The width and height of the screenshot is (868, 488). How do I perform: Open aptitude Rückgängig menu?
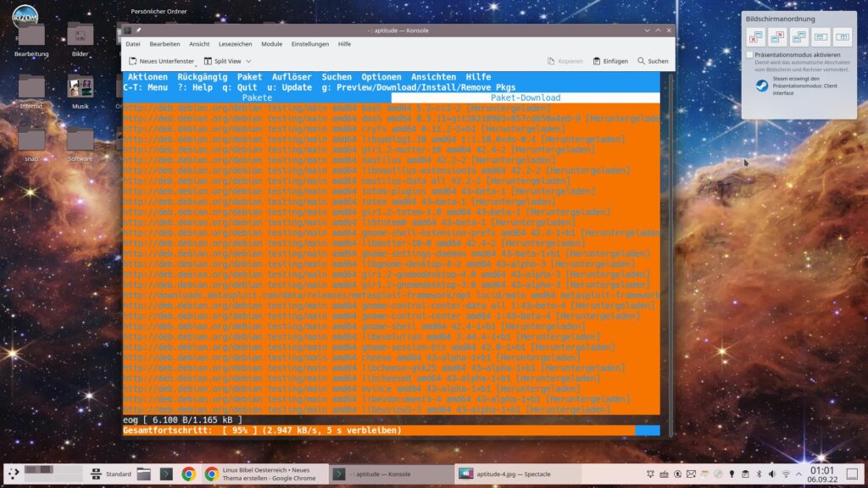tap(202, 77)
